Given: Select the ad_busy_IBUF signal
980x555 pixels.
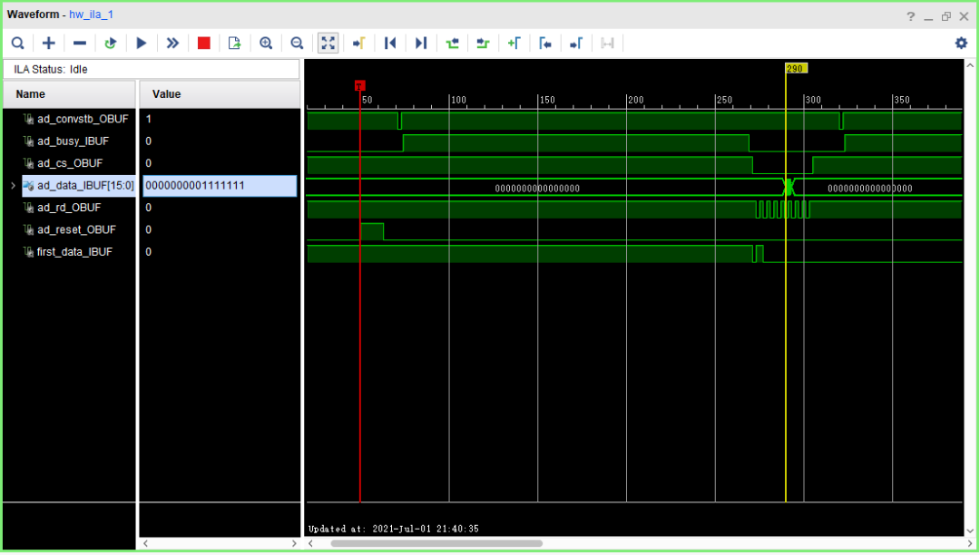Looking at the screenshot, I should point(73,141).
